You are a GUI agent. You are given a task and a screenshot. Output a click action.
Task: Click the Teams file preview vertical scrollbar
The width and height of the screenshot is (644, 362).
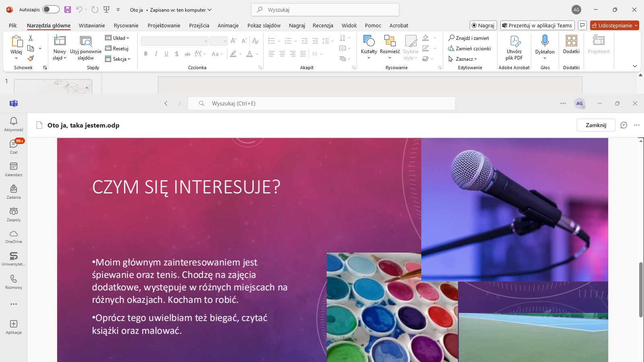pyautogui.click(x=641, y=290)
